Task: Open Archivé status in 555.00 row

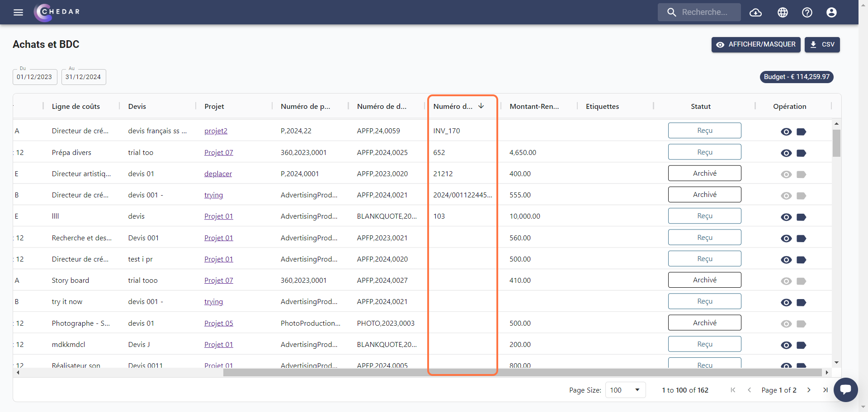Action: pyautogui.click(x=705, y=195)
